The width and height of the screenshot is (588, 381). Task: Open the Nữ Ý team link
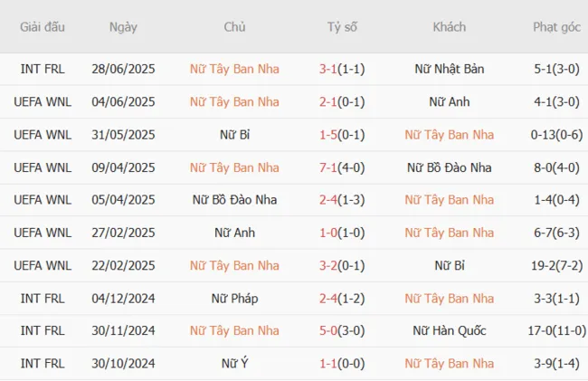click(235, 363)
